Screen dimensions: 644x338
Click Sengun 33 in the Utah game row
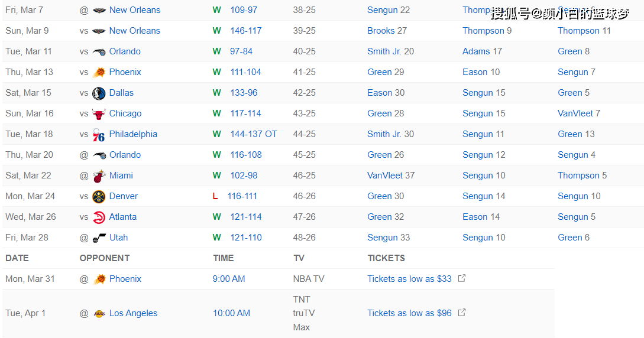click(x=388, y=238)
